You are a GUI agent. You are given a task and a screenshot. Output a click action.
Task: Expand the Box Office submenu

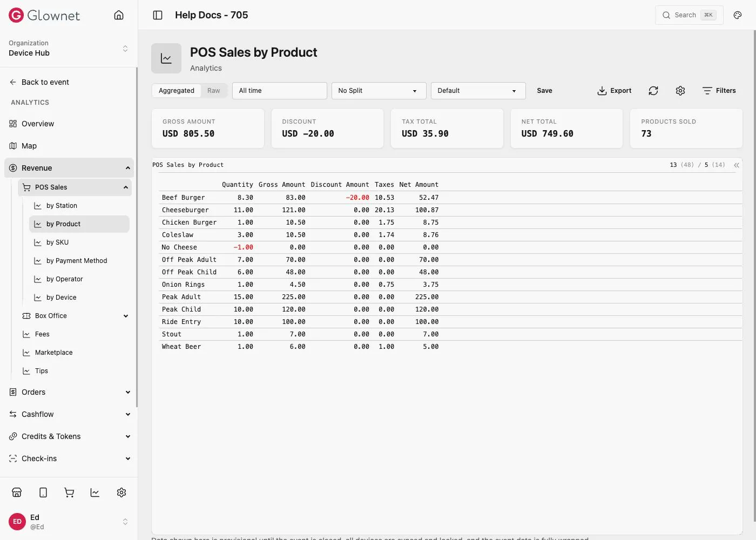pyautogui.click(x=75, y=316)
